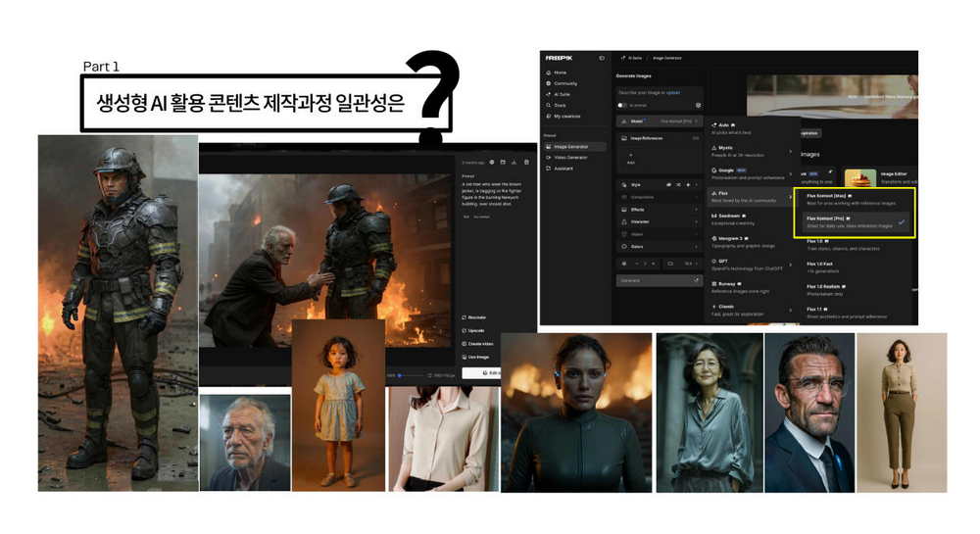Click the old man and firefighter image
980x534 pixels.
click(x=325, y=261)
